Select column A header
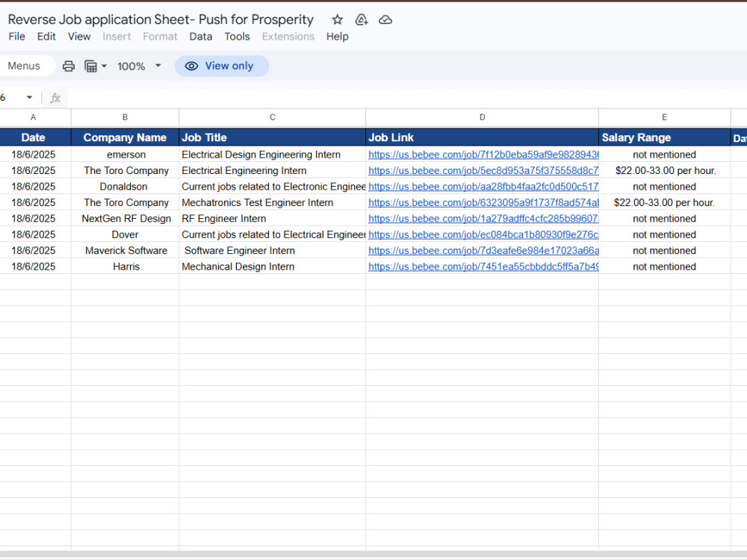Image resolution: width=747 pixels, height=560 pixels. tap(34, 117)
